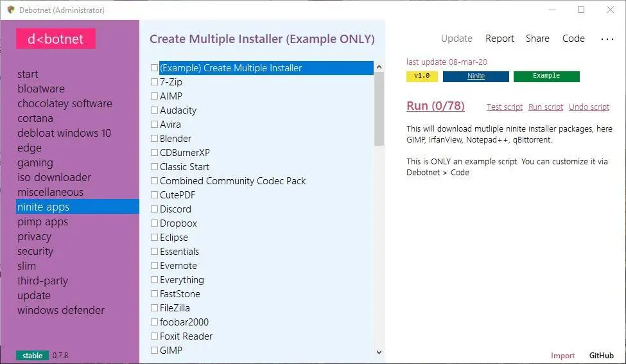The height and width of the screenshot is (364, 626).
Task: Open the GitHub link at bottom
Action: click(x=601, y=355)
